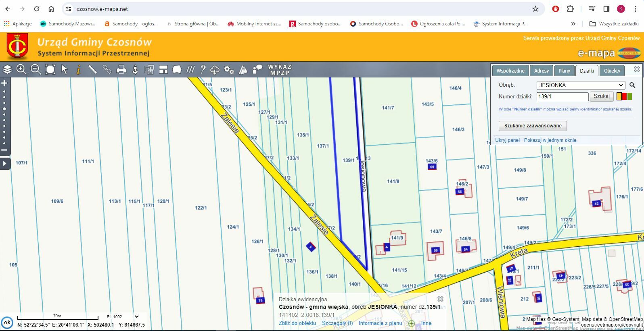Click the zoom out magnifier tool
Image resolution: width=644 pixels, height=331 pixels.
[36, 70]
